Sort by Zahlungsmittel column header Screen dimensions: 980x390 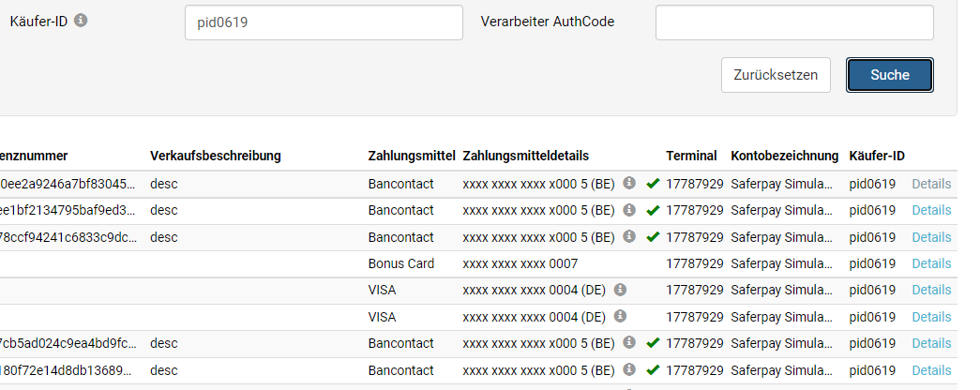(412, 156)
